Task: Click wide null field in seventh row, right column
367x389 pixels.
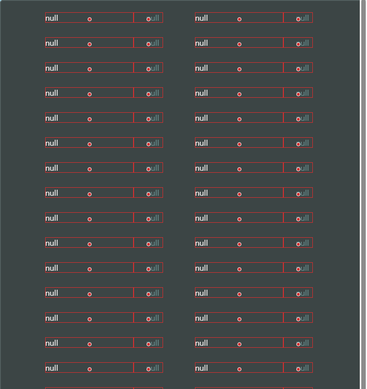Action: pyautogui.click(x=239, y=168)
